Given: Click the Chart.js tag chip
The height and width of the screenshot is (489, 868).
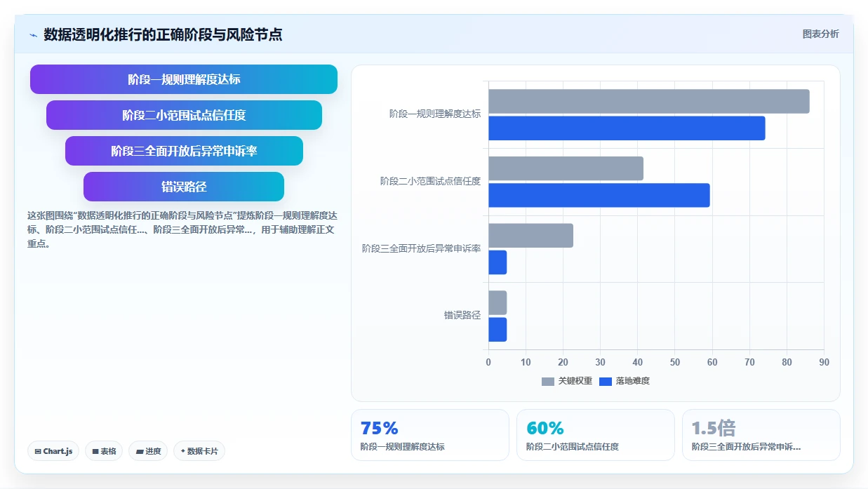Looking at the screenshot, I should click(53, 451).
